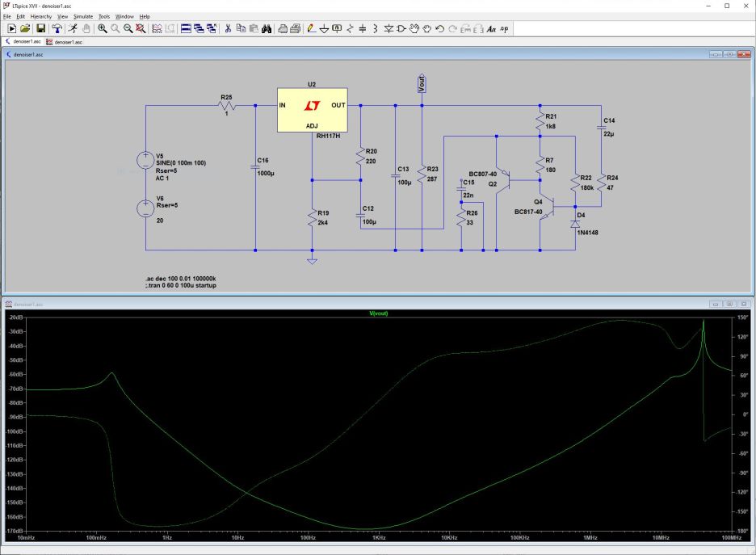Select the Text Aa tool
The width and height of the screenshot is (756, 555).
[491, 29]
